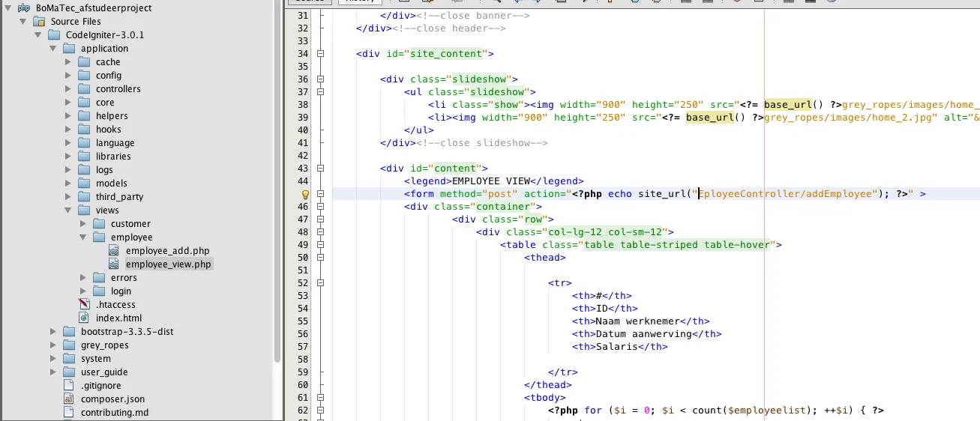Select the logs folder label
The height and width of the screenshot is (421, 980).
click(x=104, y=170)
